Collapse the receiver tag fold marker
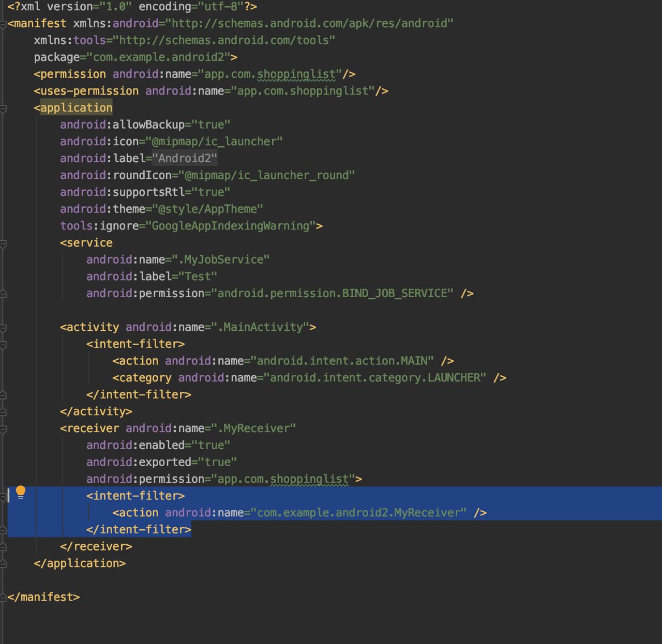The width and height of the screenshot is (662, 644). [3, 428]
